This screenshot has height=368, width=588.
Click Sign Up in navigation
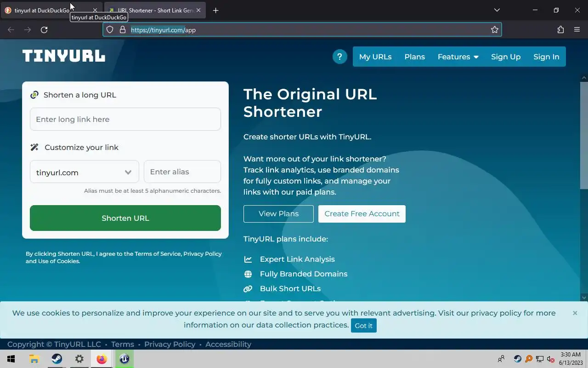(506, 57)
